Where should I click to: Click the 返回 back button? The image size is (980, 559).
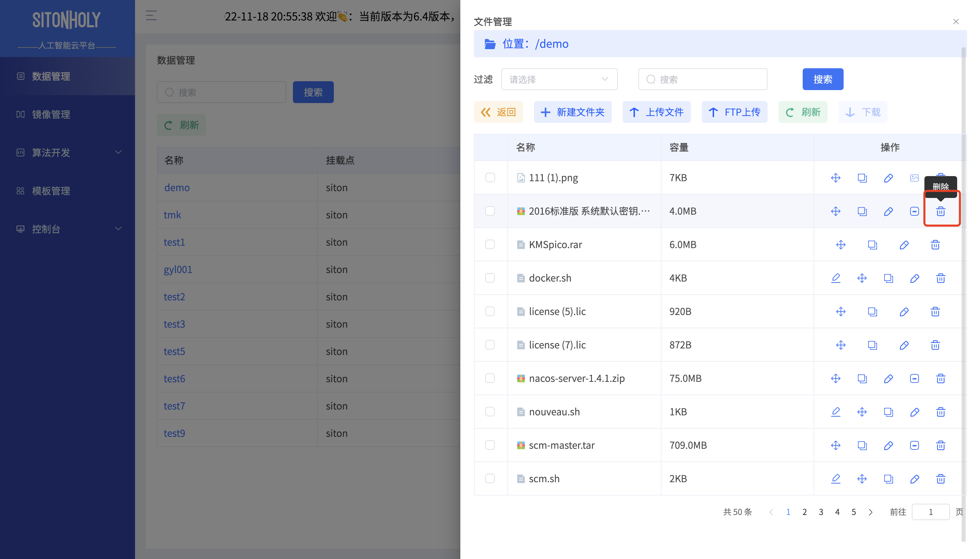(498, 112)
